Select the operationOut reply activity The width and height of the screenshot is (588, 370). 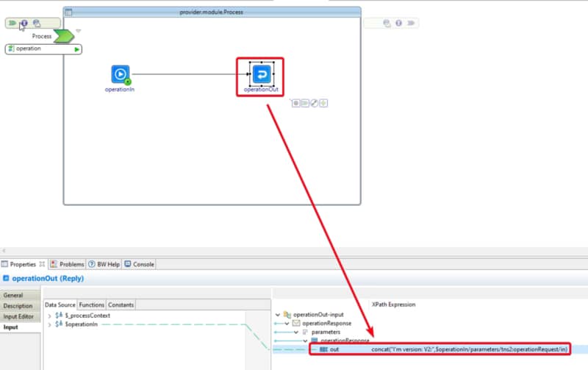[x=261, y=74]
